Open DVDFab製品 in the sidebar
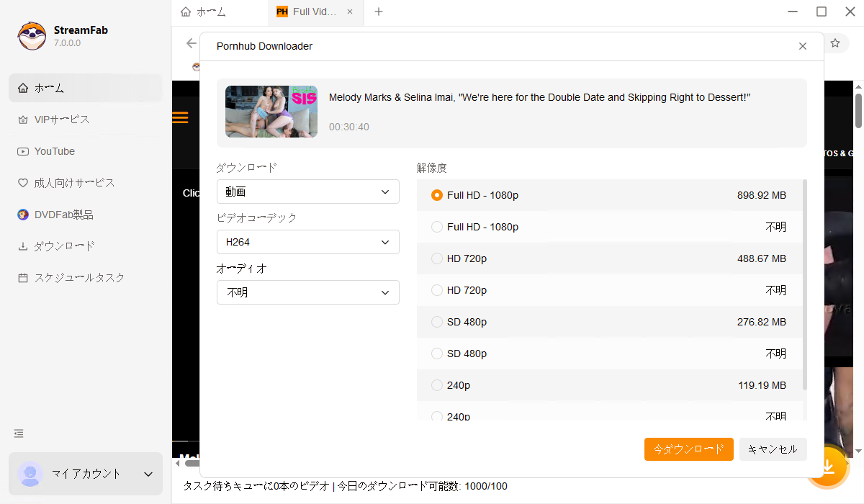This screenshot has height=504, width=864. (x=63, y=215)
